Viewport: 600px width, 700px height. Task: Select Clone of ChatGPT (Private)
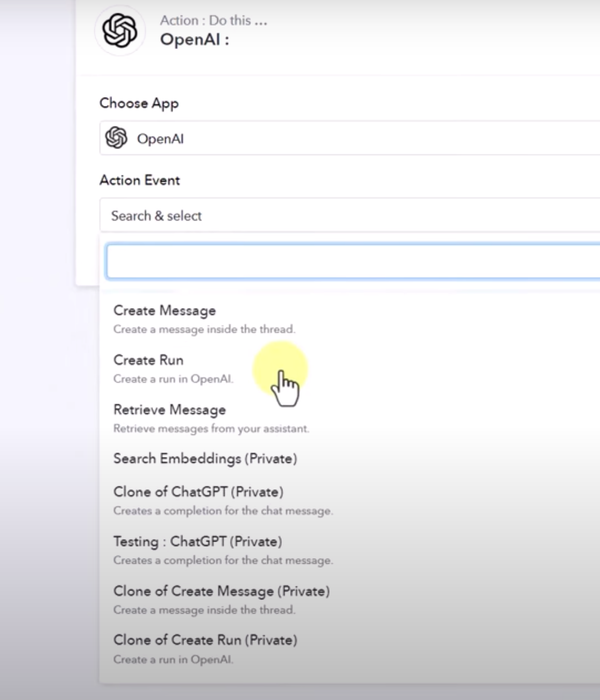click(x=350, y=500)
